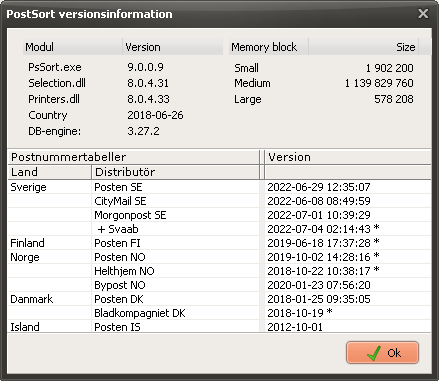The width and height of the screenshot is (439, 381).
Task: Click the Ok button with green checkmark
Action: coord(382,352)
